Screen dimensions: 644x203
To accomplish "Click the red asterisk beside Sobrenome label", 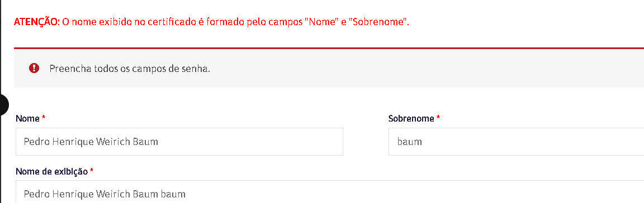I will (438, 119).
